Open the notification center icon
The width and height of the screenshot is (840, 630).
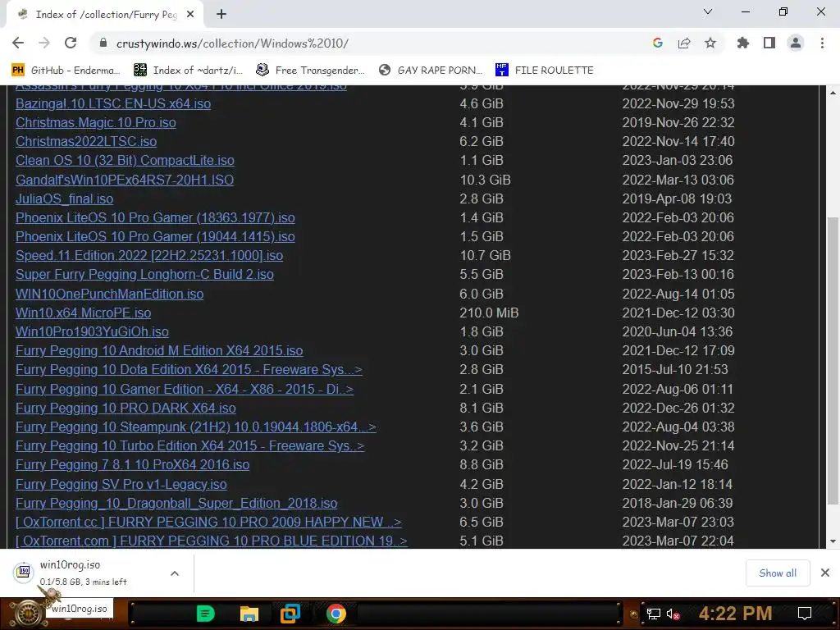tap(805, 614)
